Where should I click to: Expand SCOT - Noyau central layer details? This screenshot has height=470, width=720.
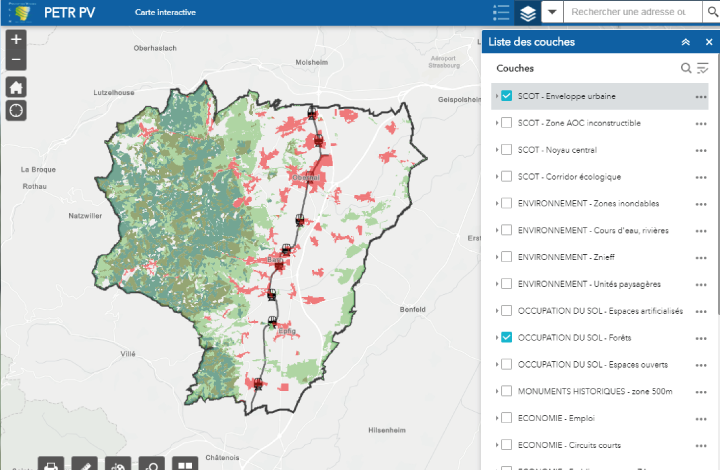[x=497, y=150]
